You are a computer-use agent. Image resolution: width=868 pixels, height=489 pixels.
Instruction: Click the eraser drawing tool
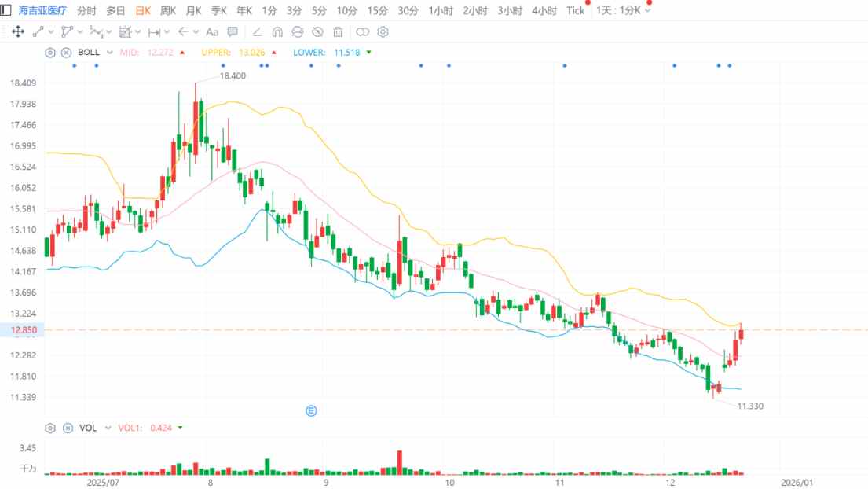tap(257, 32)
